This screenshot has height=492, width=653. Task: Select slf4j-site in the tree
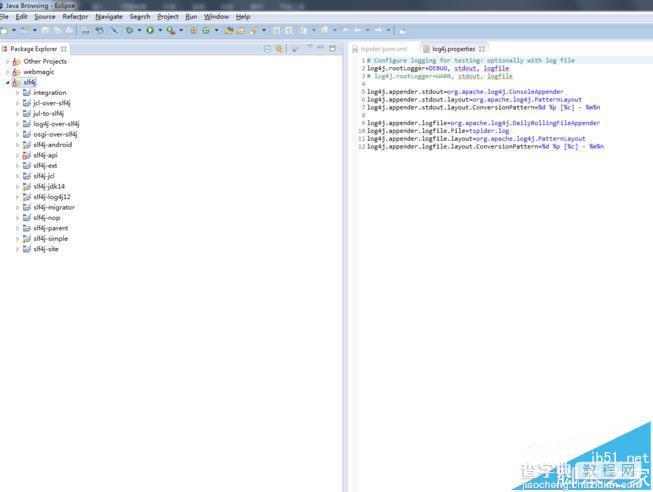[46, 249]
